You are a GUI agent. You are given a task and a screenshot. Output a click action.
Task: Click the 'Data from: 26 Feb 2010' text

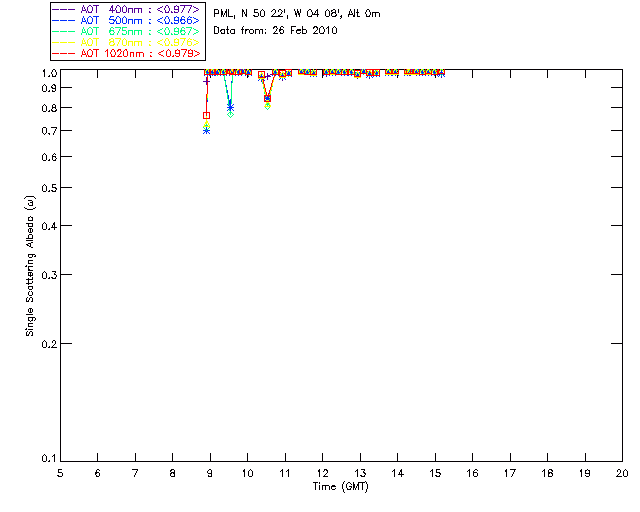275,30
